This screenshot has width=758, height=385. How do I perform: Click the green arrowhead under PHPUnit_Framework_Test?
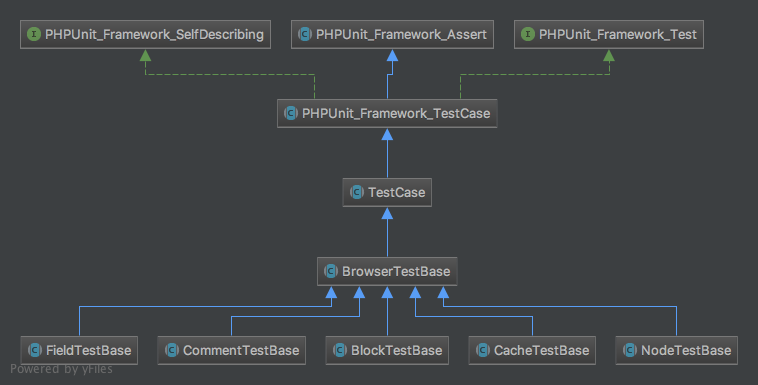[609, 55]
